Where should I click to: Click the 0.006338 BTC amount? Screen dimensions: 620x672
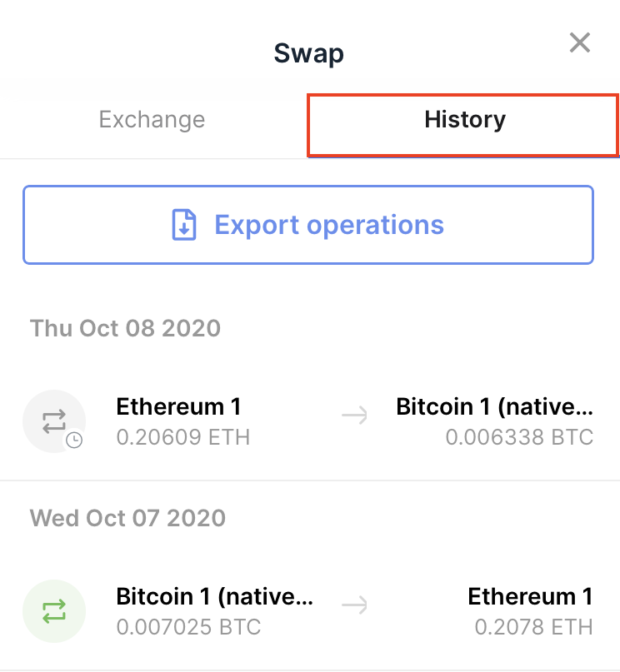point(519,436)
